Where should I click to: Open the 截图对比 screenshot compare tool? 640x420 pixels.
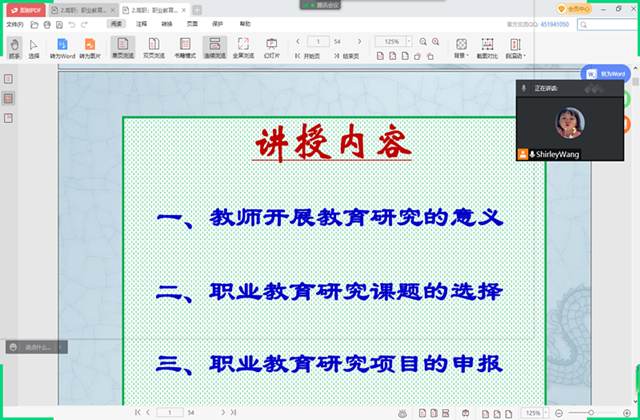pyautogui.click(x=487, y=46)
